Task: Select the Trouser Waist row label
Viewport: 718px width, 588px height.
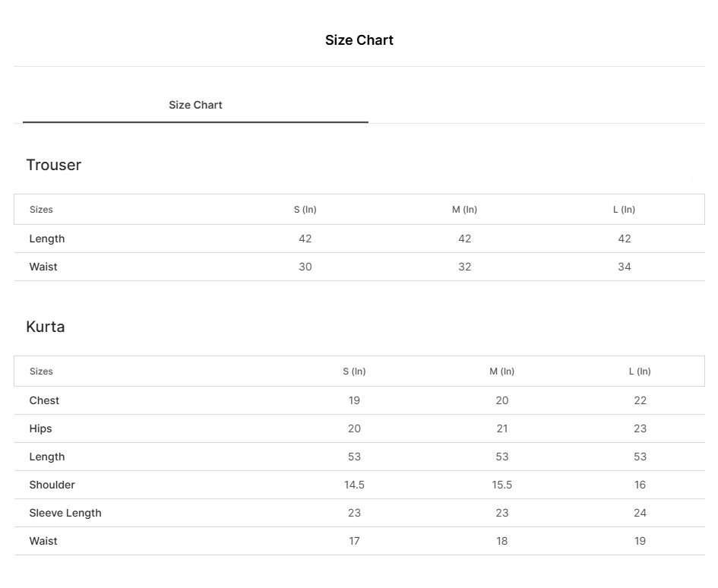Action: (x=43, y=267)
